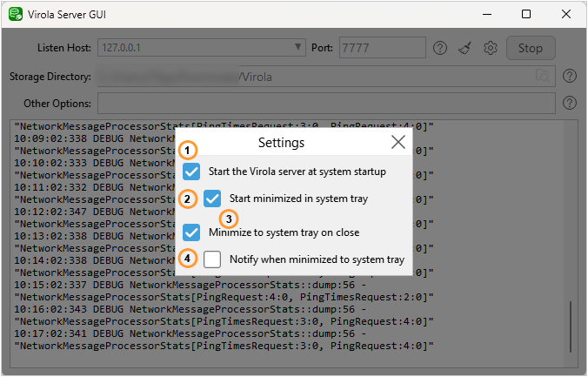Image resolution: width=588 pixels, height=377 pixels.
Task: Enable Notify when minimized to system tray
Action: [212, 259]
